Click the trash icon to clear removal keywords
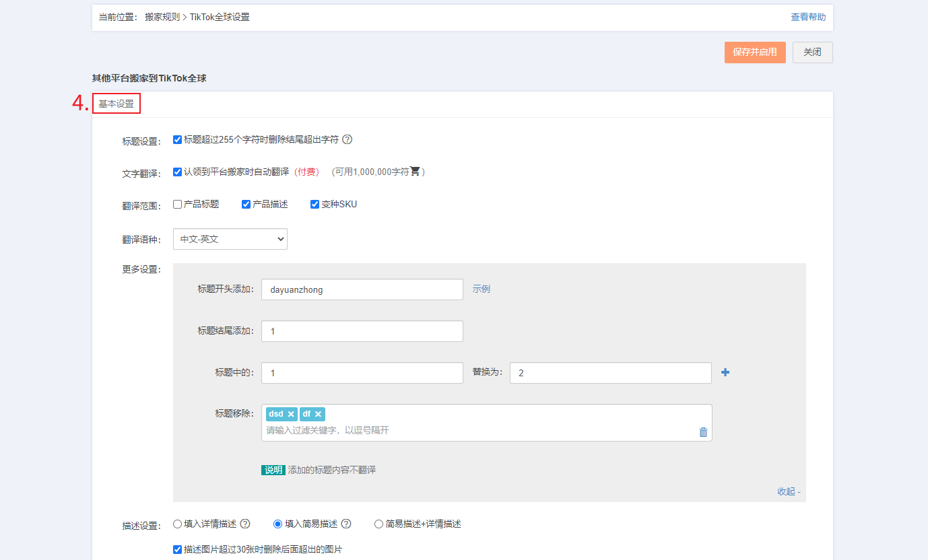 click(703, 432)
